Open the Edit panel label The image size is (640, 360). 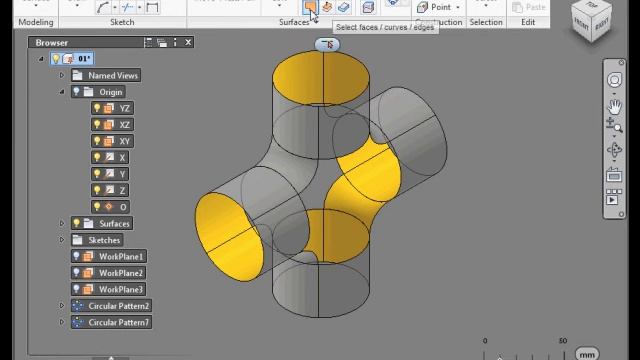click(528, 22)
